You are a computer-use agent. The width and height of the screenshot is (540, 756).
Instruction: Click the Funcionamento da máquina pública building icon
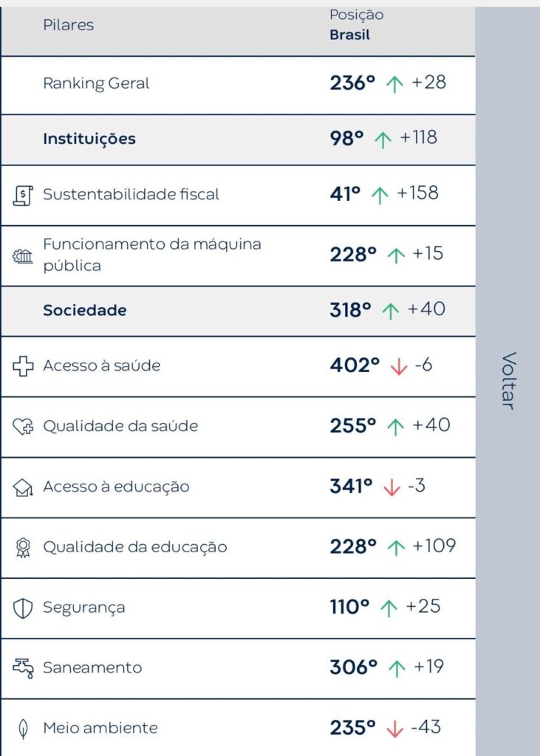click(24, 256)
